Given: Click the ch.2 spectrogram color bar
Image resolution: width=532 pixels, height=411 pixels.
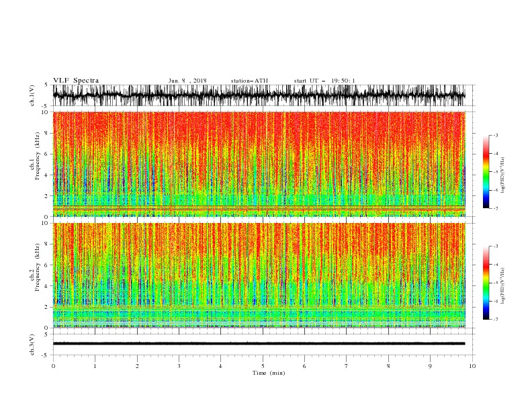Looking at the screenshot, I should [x=486, y=283].
